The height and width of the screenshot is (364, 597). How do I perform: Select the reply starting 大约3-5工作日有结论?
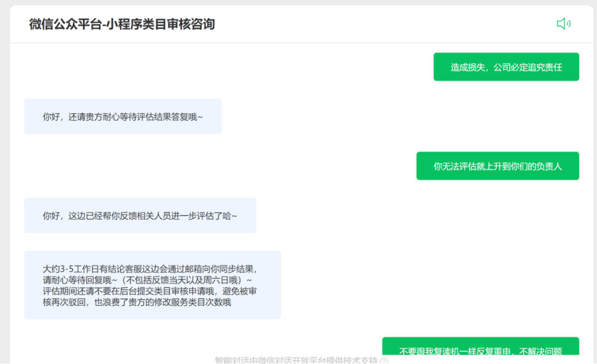click(153, 285)
